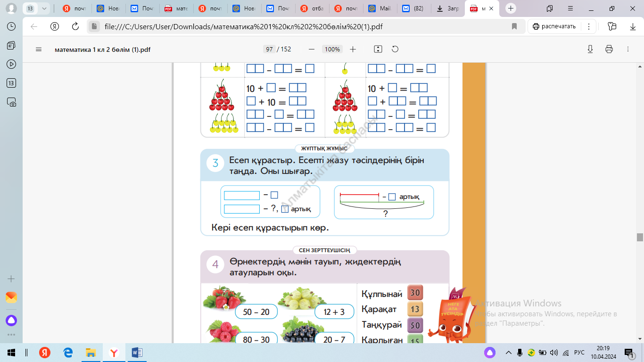Zoom in on the PDF with plus
Image resolution: width=644 pixels, height=362 pixels.
click(353, 49)
